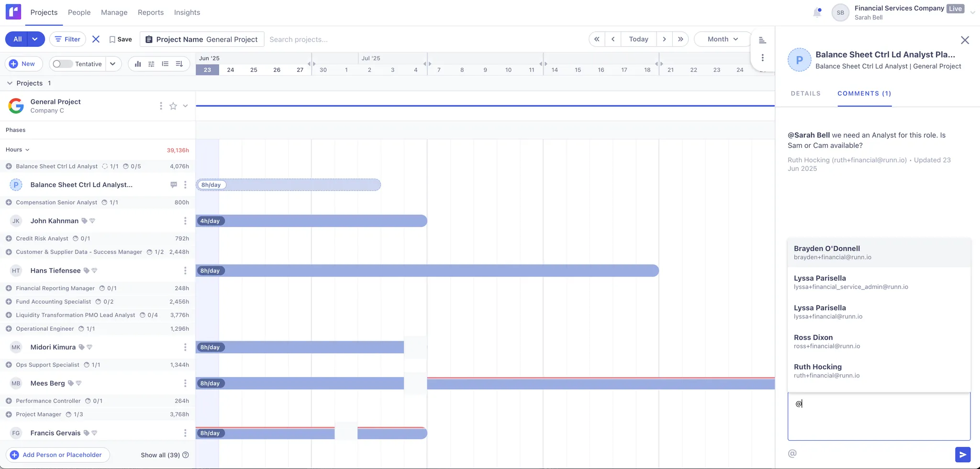Click the New button
The image size is (980, 469).
(x=23, y=64)
